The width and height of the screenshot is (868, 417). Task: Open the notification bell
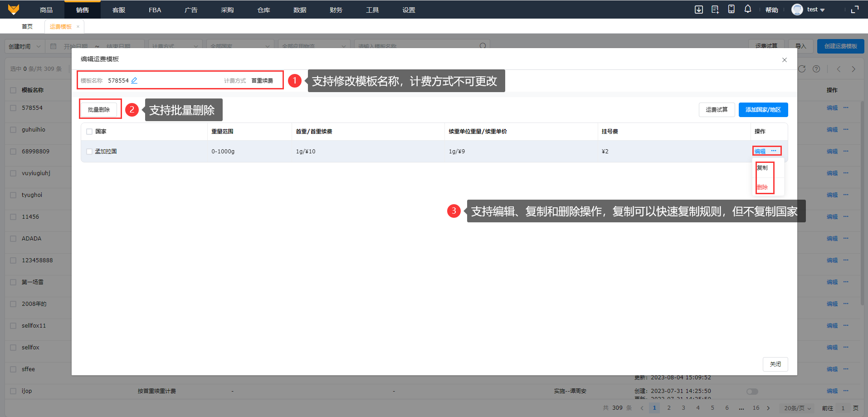pyautogui.click(x=748, y=9)
